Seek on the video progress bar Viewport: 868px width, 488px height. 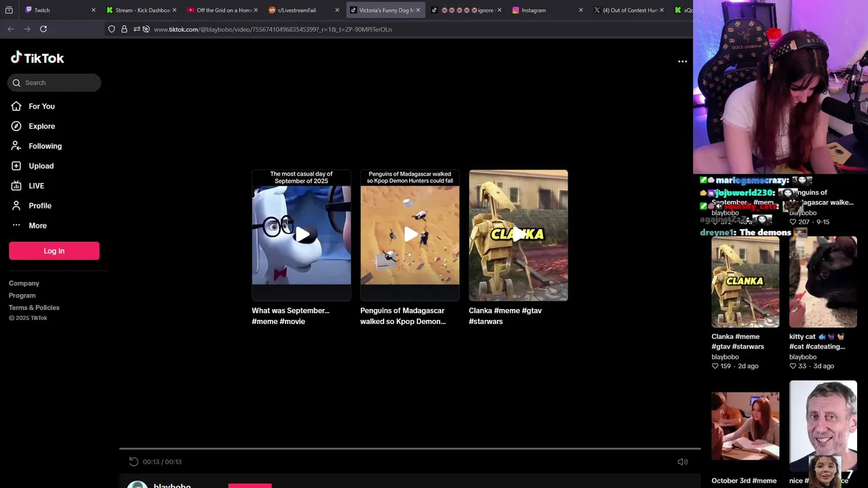click(x=410, y=448)
